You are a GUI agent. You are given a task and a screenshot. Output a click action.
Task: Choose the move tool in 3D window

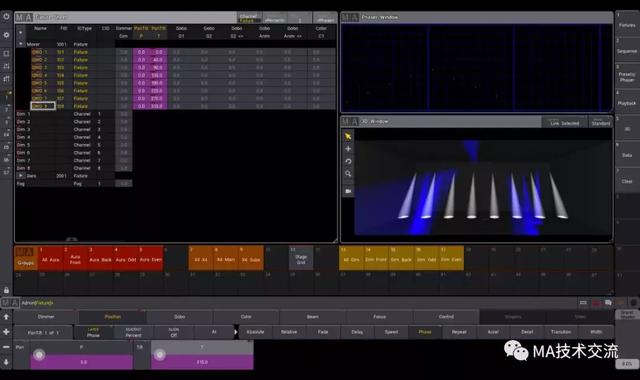click(348, 149)
